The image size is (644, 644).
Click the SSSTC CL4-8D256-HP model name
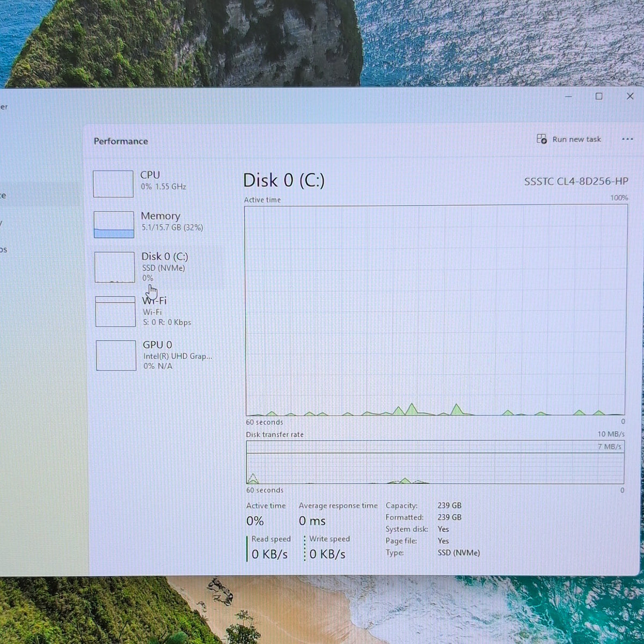tap(576, 181)
